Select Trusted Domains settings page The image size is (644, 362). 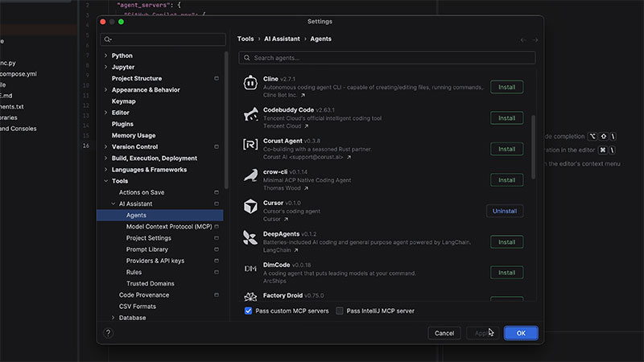[151, 284]
